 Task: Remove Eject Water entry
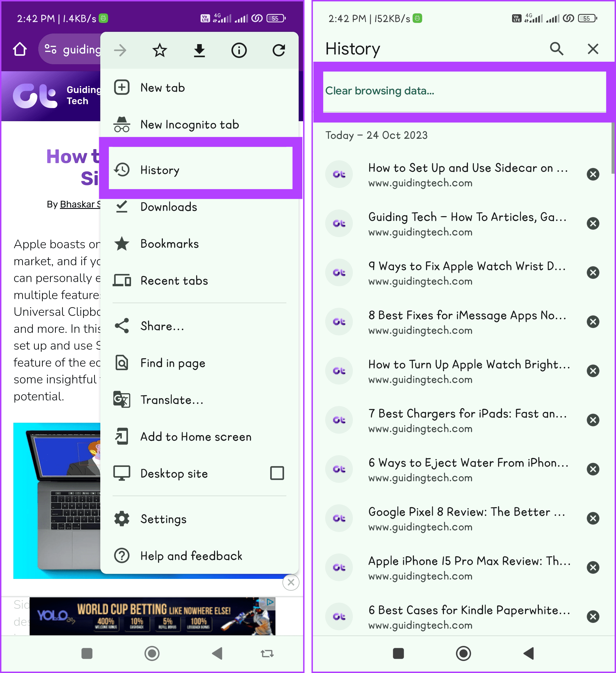(593, 469)
